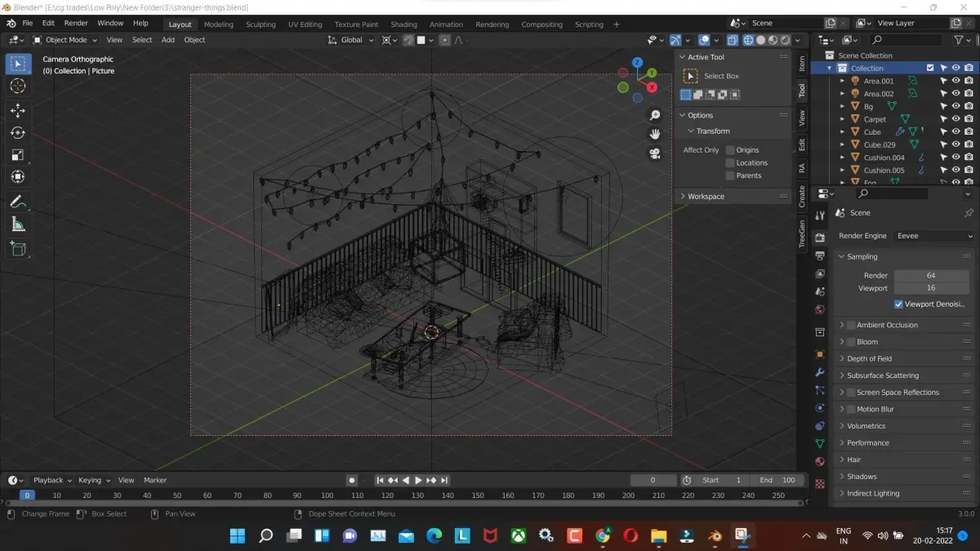The image size is (980, 551).
Task: Open the Render menu
Action: pos(76,24)
